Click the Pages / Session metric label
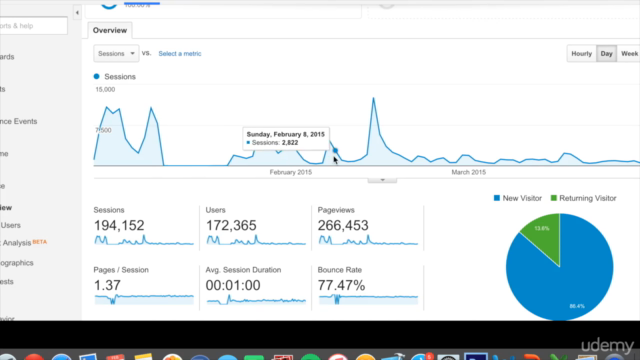Viewport: 640px width, 360px height. 121,270
